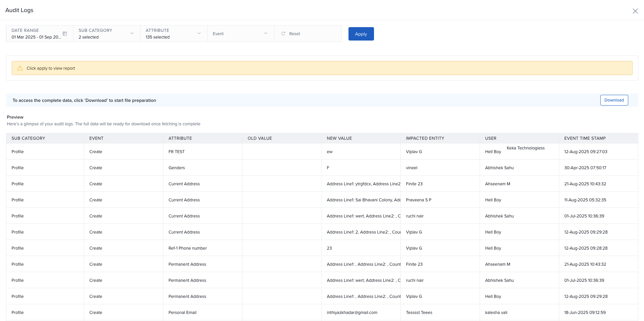Image resolution: width=644 pixels, height=321 pixels.
Task: Open the date range calendar icon
Action: pyautogui.click(x=65, y=34)
